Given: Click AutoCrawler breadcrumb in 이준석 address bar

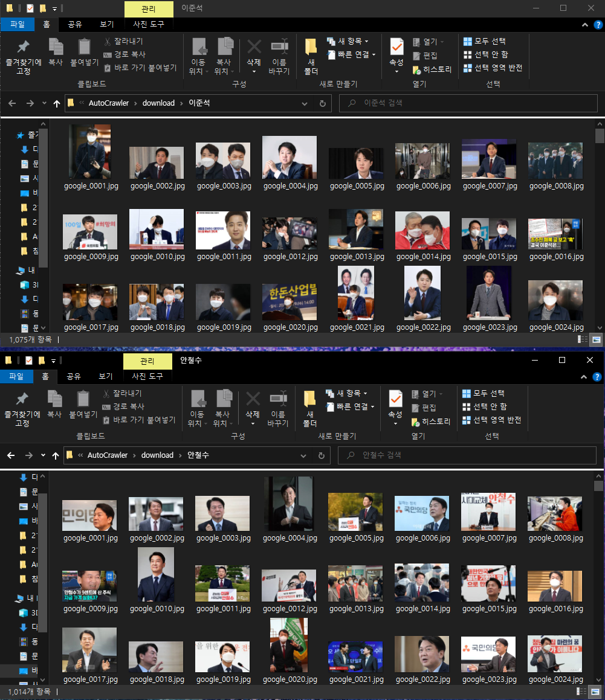Looking at the screenshot, I should tap(109, 103).
